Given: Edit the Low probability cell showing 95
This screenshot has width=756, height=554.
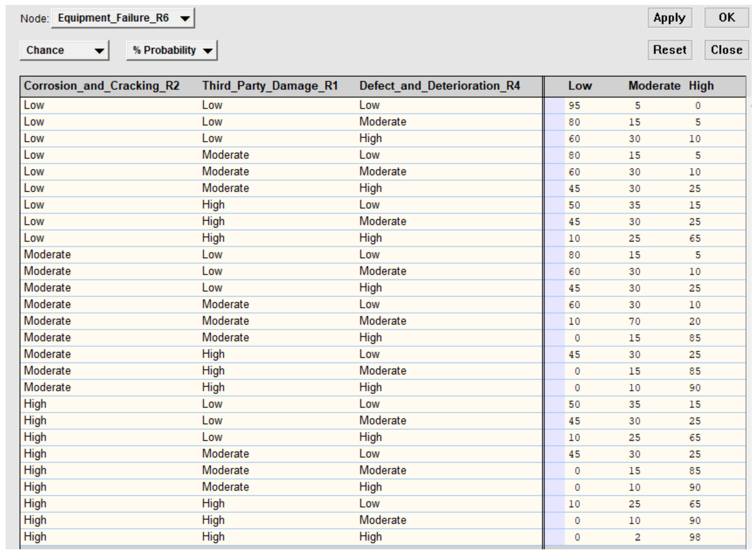Looking at the screenshot, I should [x=574, y=106].
